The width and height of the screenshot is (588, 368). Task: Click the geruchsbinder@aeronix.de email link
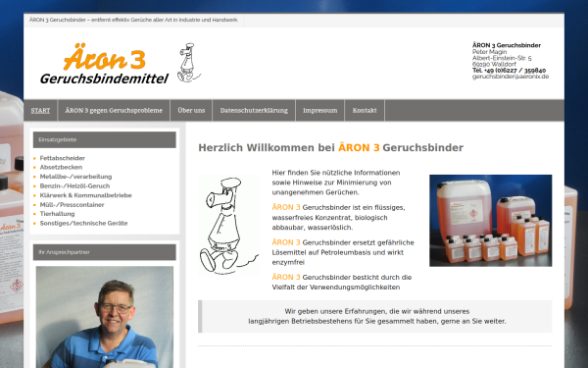pos(511,77)
